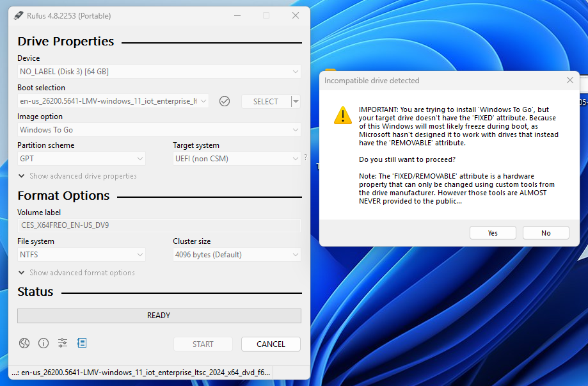
Task: Click the READY status progress bar
Action: coord(159,316)
